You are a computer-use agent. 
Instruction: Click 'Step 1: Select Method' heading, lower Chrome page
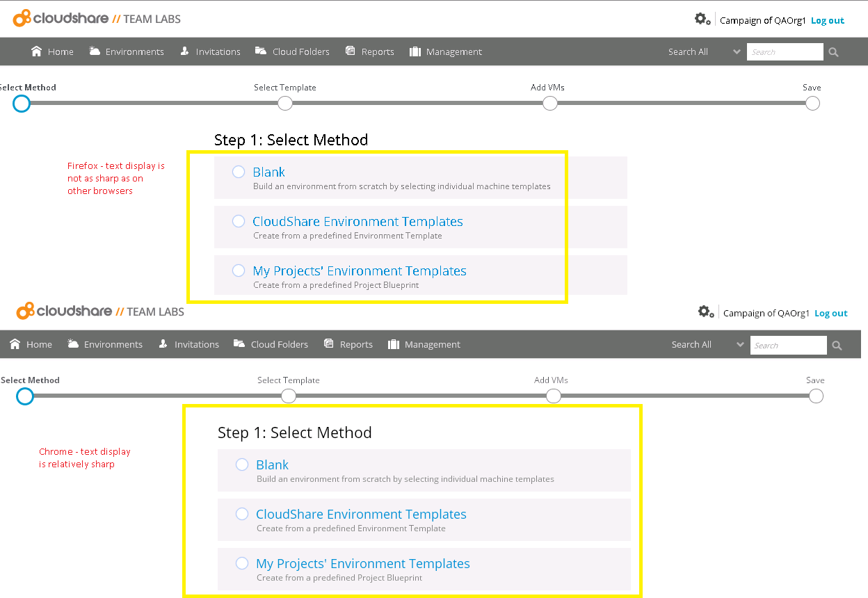294,433
